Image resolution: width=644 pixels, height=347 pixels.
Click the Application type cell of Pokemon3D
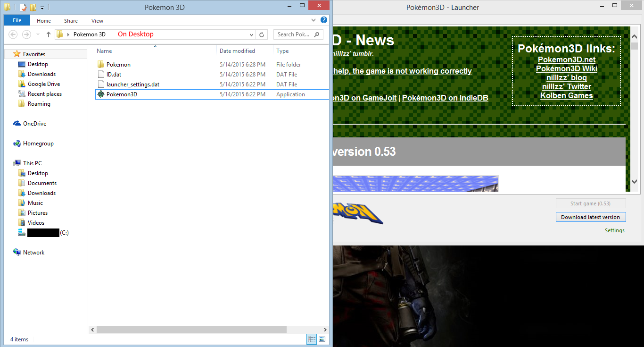pos(290,94)
